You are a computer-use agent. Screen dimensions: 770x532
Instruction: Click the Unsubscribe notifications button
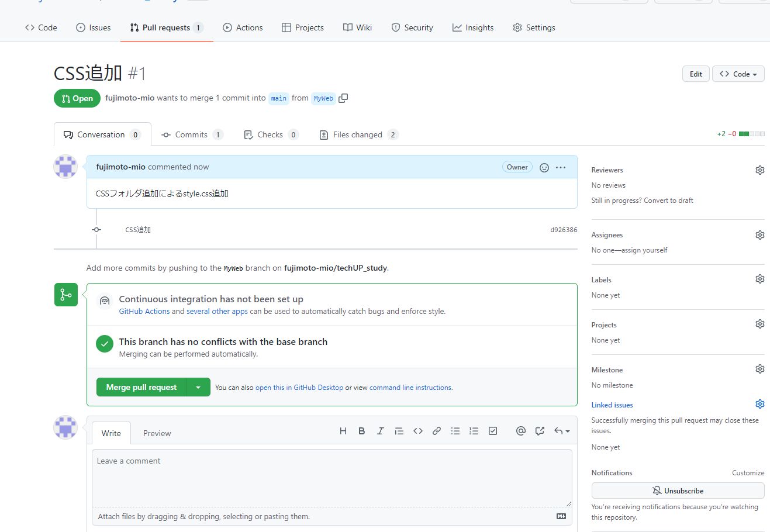point(678,490)
